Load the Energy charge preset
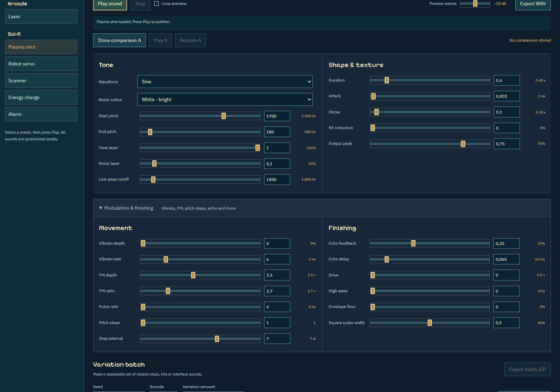This screenshot has height=392, width=560. click(41, 97)
